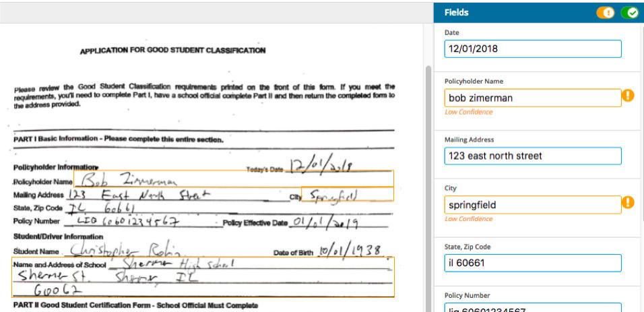Click the handwritten student name 'Christopher Robin'
Viewport: 644px width, 312px height.
pyautogui.click(x=125, y=249)
